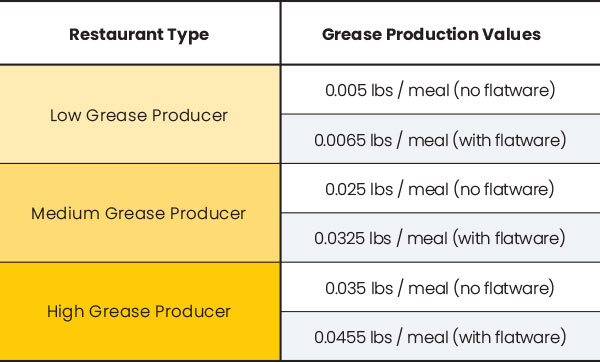Click the 0.025 lbs no flatware value
This screenshot has height=363, width=600.
440,189
